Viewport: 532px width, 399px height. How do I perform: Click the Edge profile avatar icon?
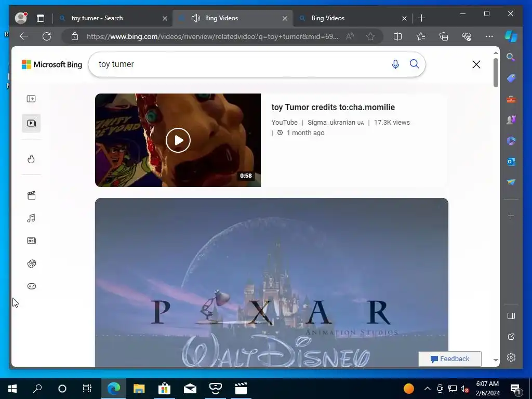(x=21, y=18)
